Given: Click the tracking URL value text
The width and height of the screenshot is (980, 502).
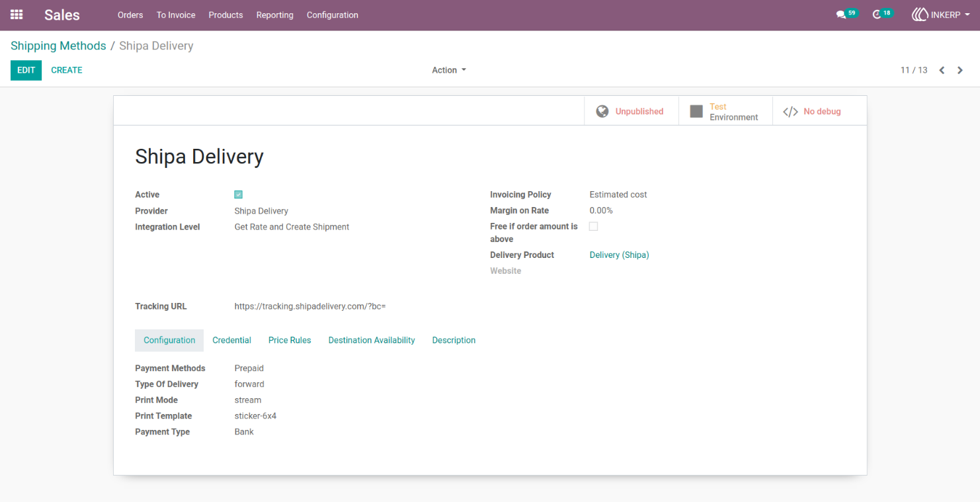Looking at the screenshot, I should pyautogui.click(x=309, y=306).
